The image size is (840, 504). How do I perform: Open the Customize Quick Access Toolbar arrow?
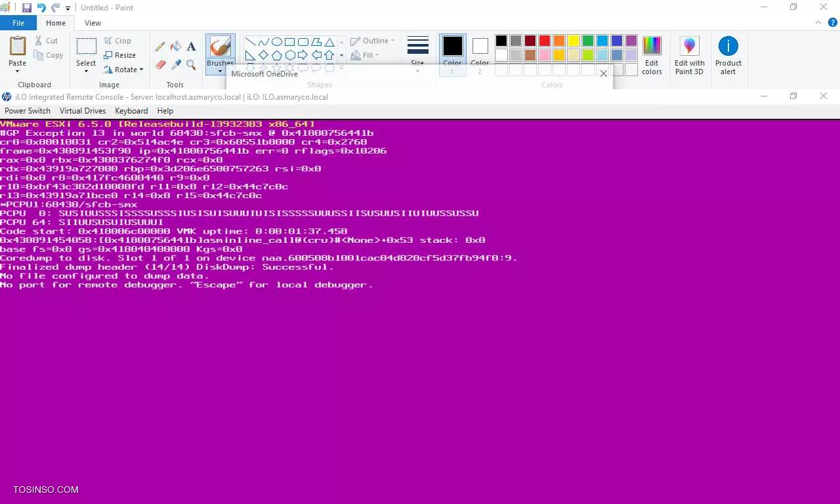[68, 9]
